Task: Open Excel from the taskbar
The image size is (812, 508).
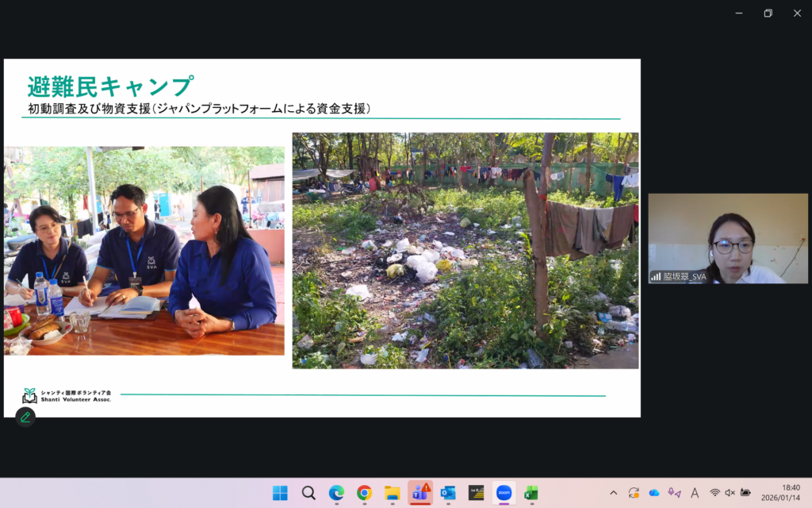Action: point(530,493)
